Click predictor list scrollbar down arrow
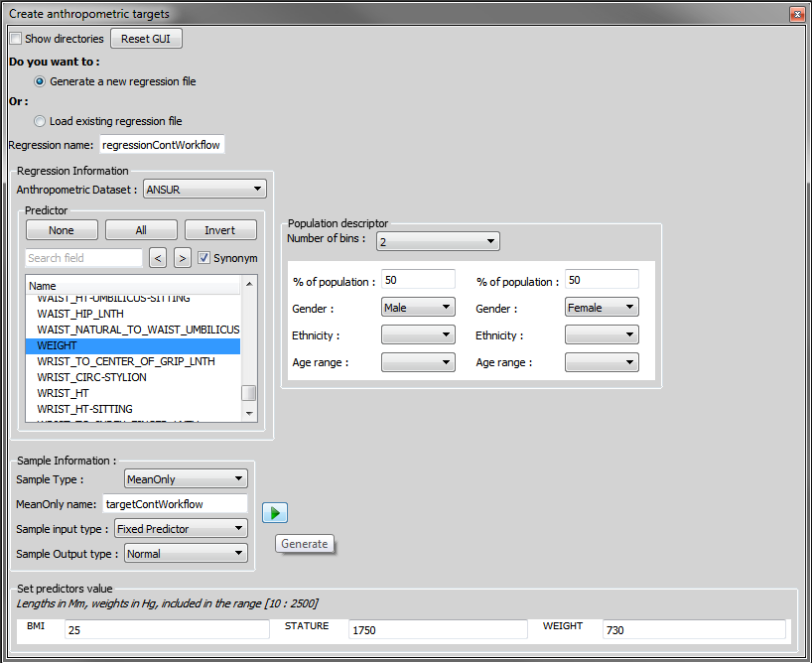 click(x=249, y=413)
